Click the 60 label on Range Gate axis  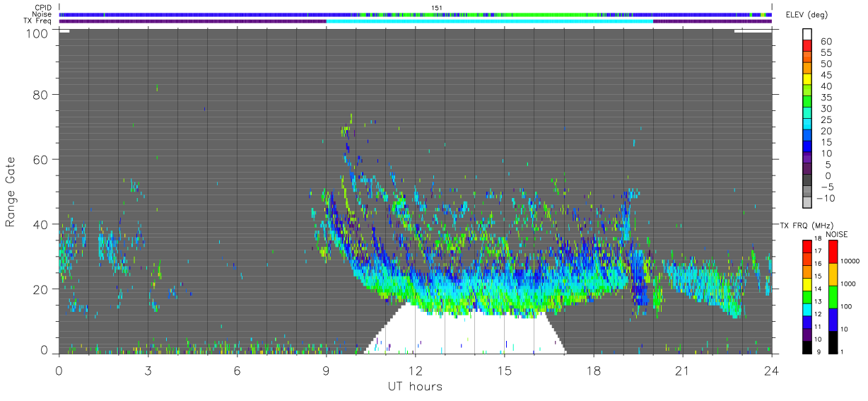40,159
